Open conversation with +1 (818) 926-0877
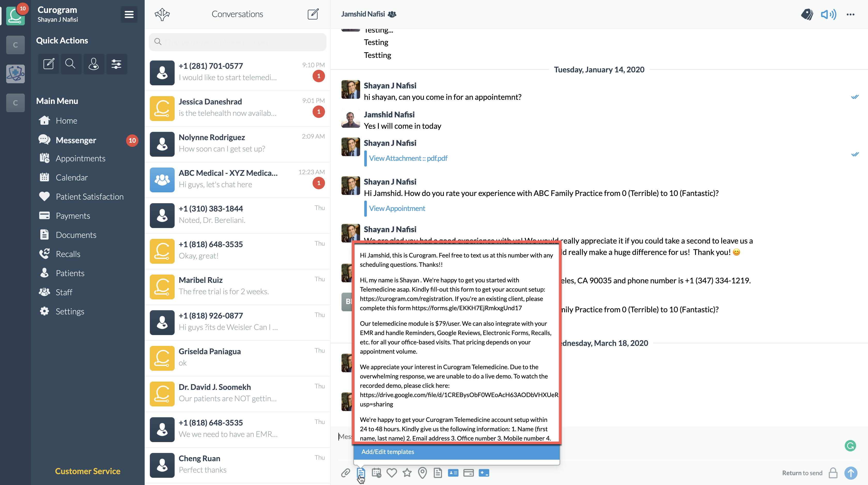 [238, 322]
